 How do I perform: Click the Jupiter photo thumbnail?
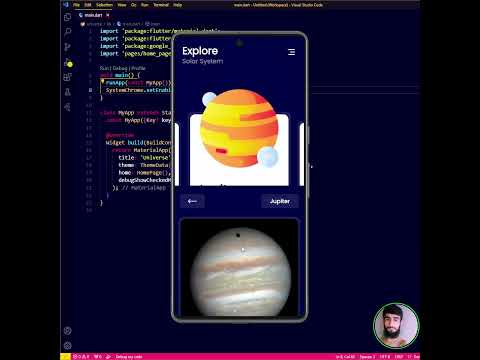[x=239, y=267]
